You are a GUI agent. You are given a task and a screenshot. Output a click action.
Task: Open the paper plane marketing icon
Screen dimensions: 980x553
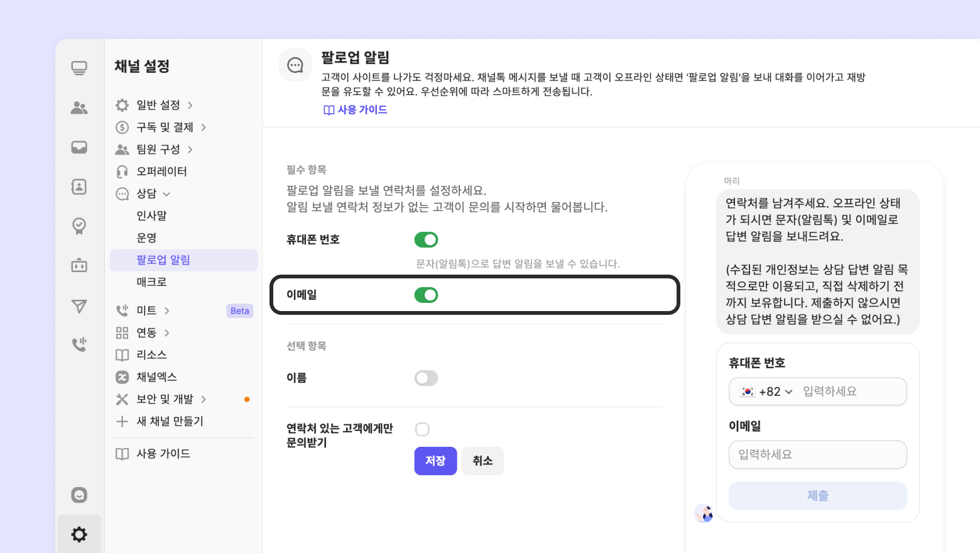(x=79, y=306)
